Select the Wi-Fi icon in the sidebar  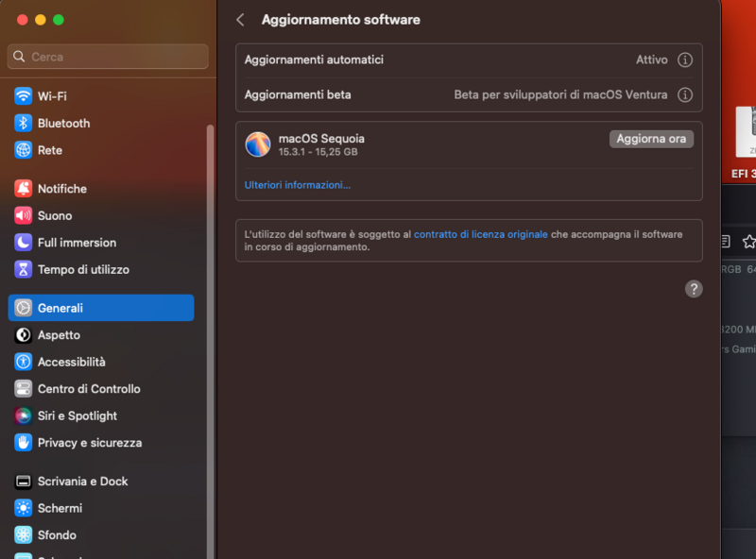pos(21,95)
